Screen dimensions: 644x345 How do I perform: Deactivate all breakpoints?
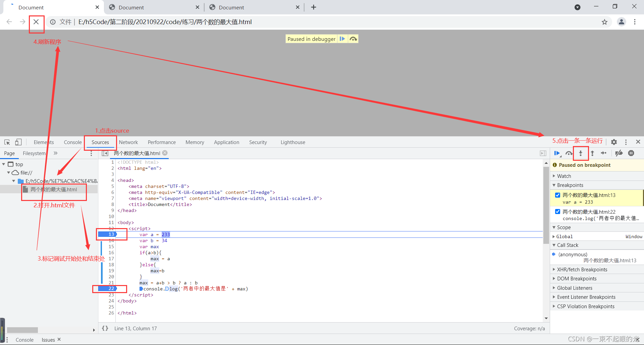[x=619, y=153]
